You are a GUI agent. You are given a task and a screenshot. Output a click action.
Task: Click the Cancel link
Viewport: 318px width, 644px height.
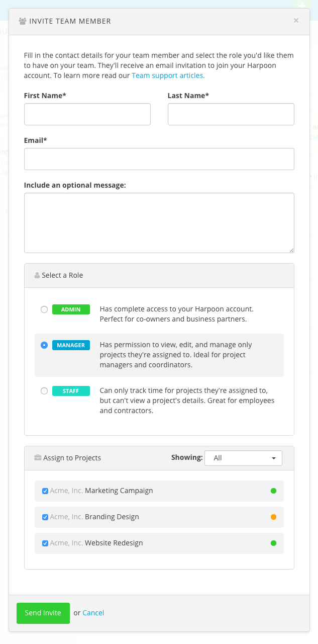click(x=93, y=613)
